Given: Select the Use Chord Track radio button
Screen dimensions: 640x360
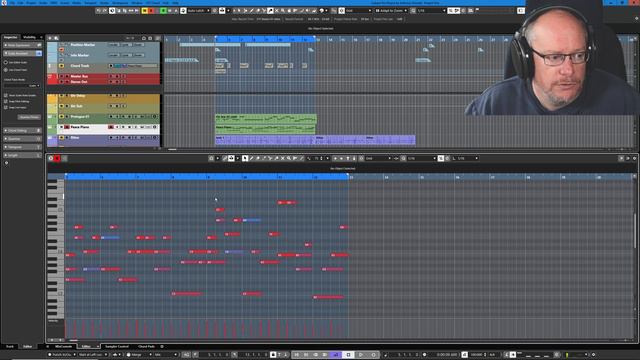Looking at the screenshot, I should pos(6,70).
